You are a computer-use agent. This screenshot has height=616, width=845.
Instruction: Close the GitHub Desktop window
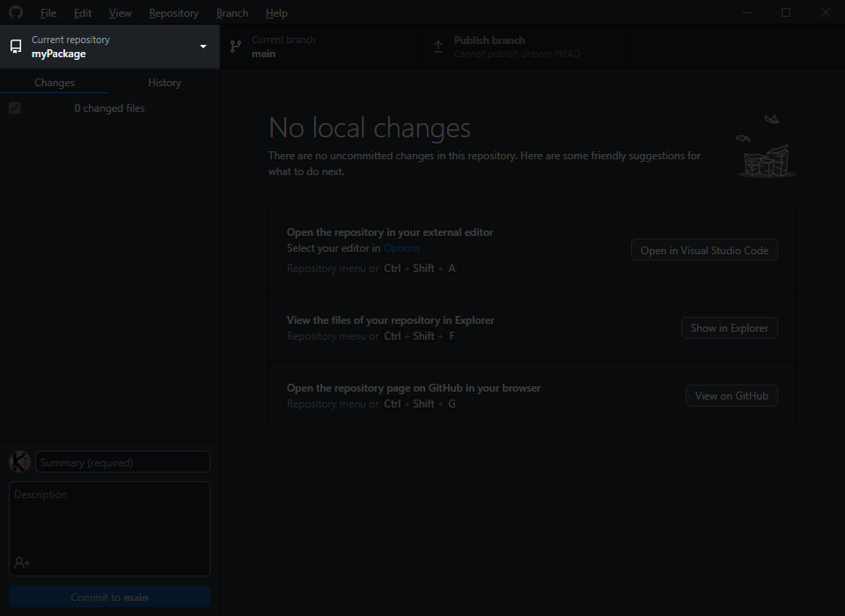pos(825,12)
